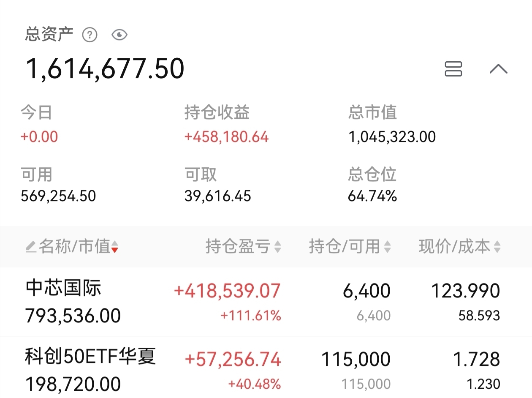Tap the 可用 available amount 569,254.50
Viewport: 532px width, 398px height.
[58, 196]
